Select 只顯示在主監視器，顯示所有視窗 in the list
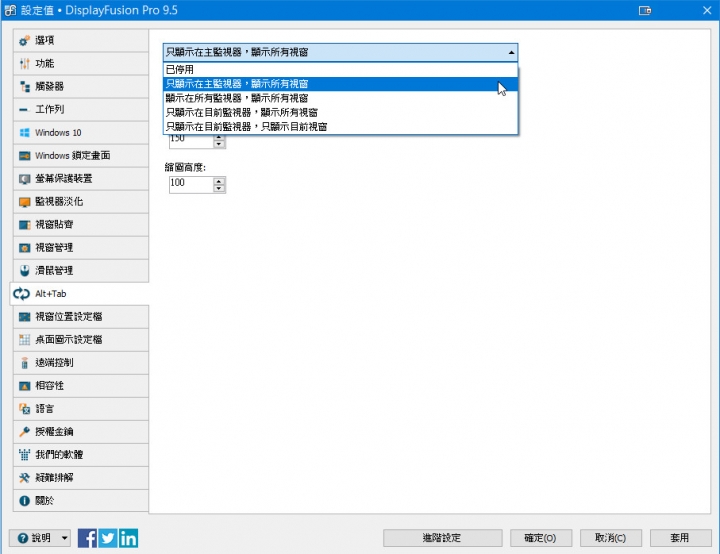Viewport: 720px width, 554px height. (340, 84)
